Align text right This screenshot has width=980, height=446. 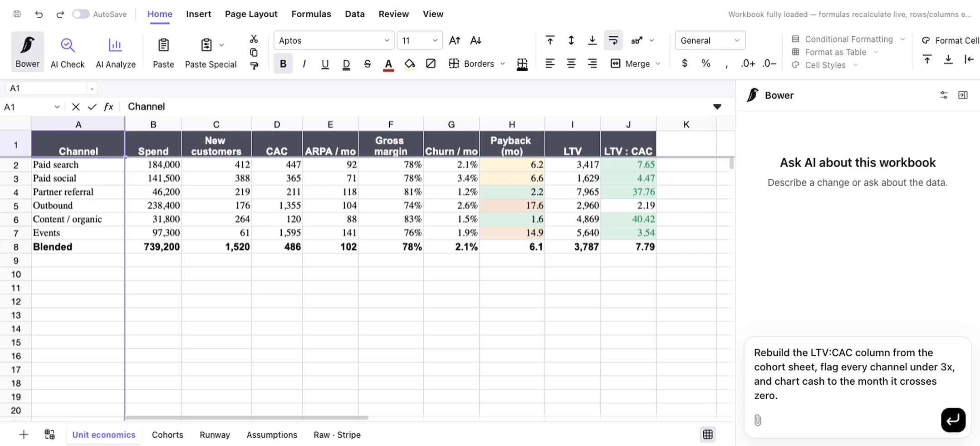pos(592,64)
